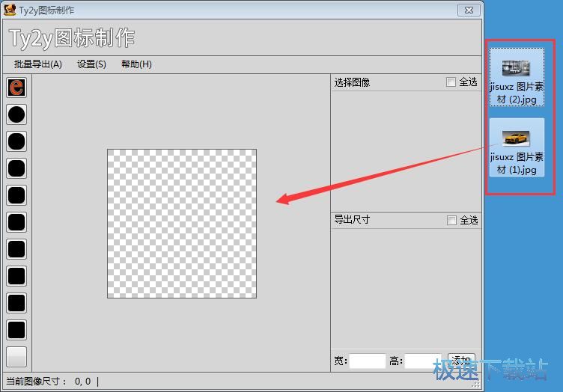Screen dimensions: 563x392
Task: Choose the sharp-cornered black square mask
Action: pos(16,330)
